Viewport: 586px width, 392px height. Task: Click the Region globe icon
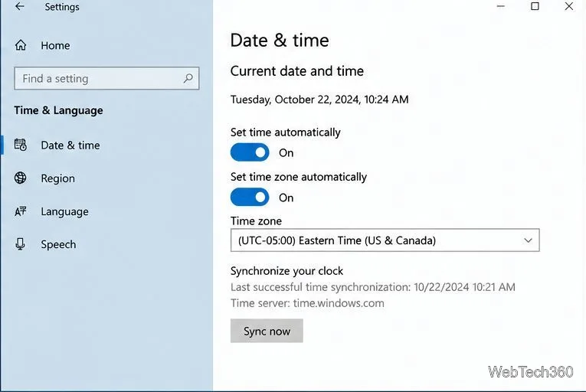[x=21, y=178]
